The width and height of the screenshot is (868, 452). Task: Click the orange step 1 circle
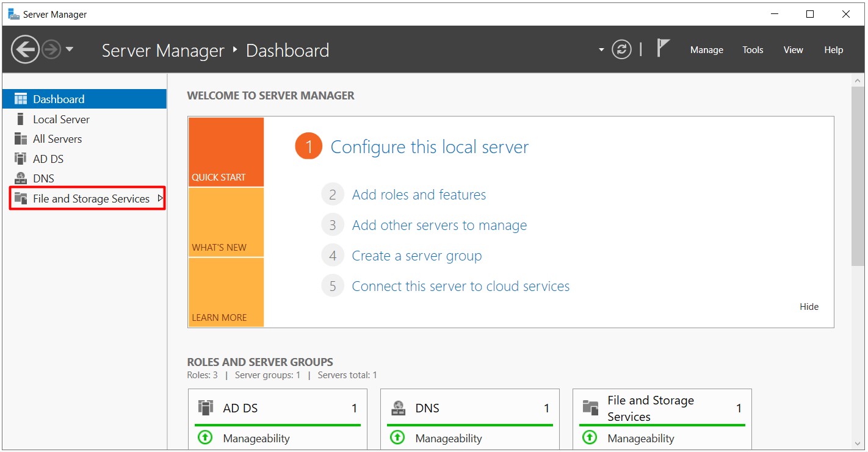coord(308,146)
